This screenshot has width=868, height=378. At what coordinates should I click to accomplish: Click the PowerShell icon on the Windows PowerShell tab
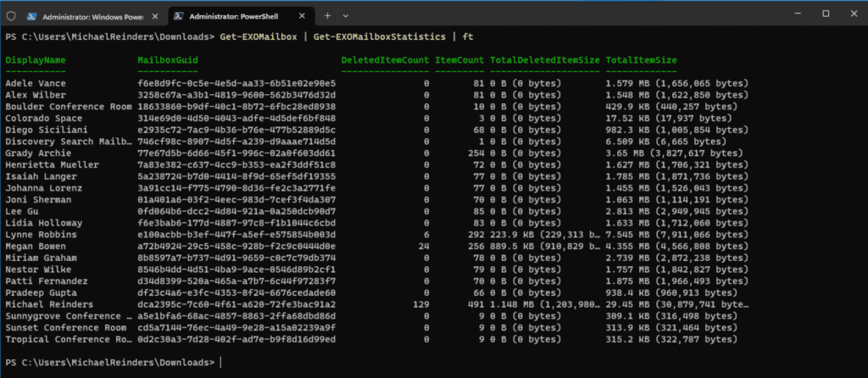[33, 16]
